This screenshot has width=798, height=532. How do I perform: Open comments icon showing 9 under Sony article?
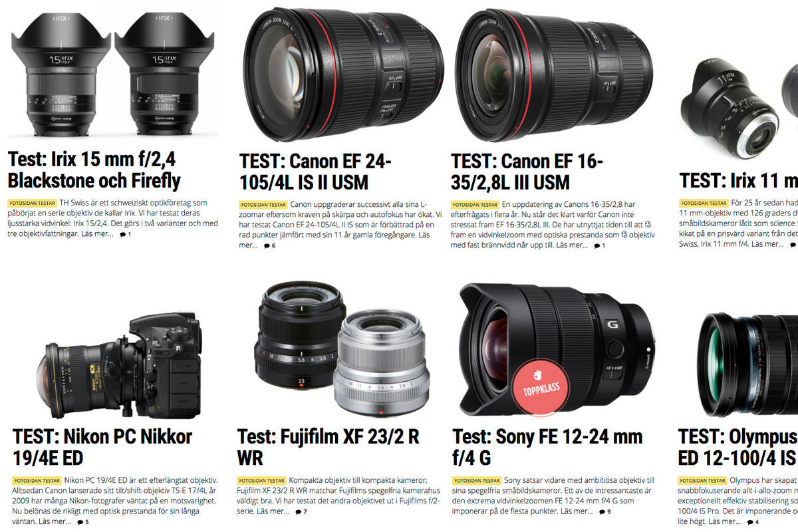[604, 512]
